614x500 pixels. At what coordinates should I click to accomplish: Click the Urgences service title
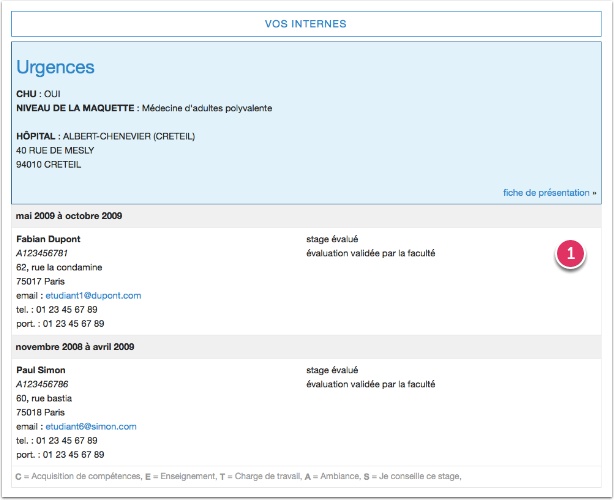coord(56,68)
